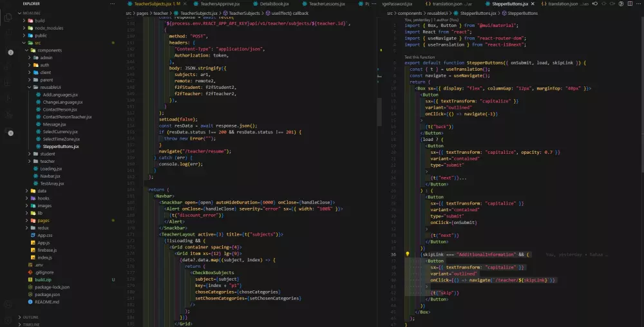Image resolution: width=644 pixels, height=327 pixels.
Task: Expand the redux folder
Action: pos(26,228)
